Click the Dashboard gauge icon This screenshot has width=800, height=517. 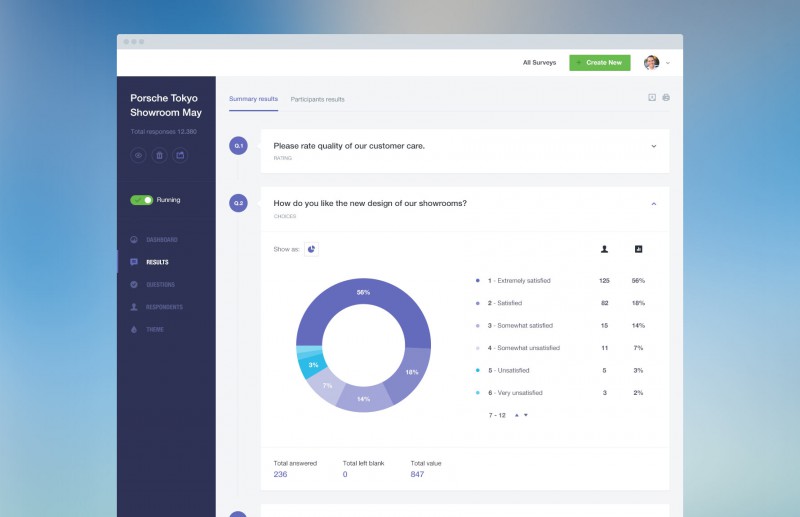pos(134,239)
